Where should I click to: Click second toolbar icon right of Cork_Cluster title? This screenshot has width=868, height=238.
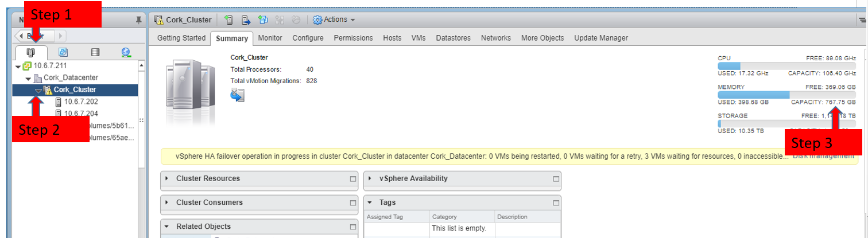246,20
